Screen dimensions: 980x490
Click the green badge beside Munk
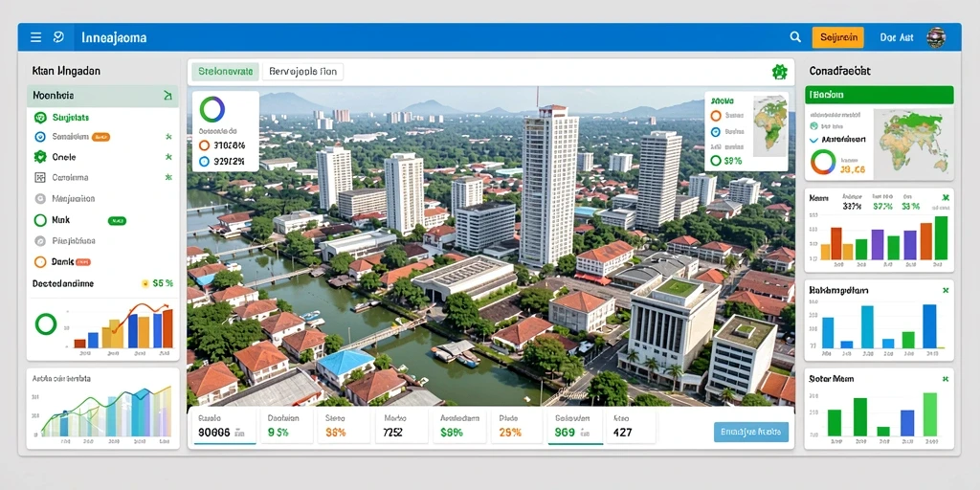tap(117, 220)
